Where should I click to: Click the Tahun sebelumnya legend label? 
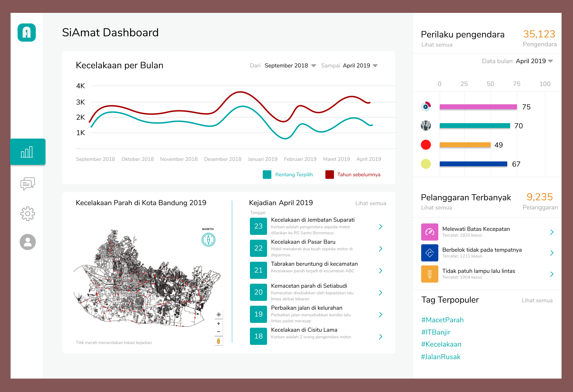(359, 175)
